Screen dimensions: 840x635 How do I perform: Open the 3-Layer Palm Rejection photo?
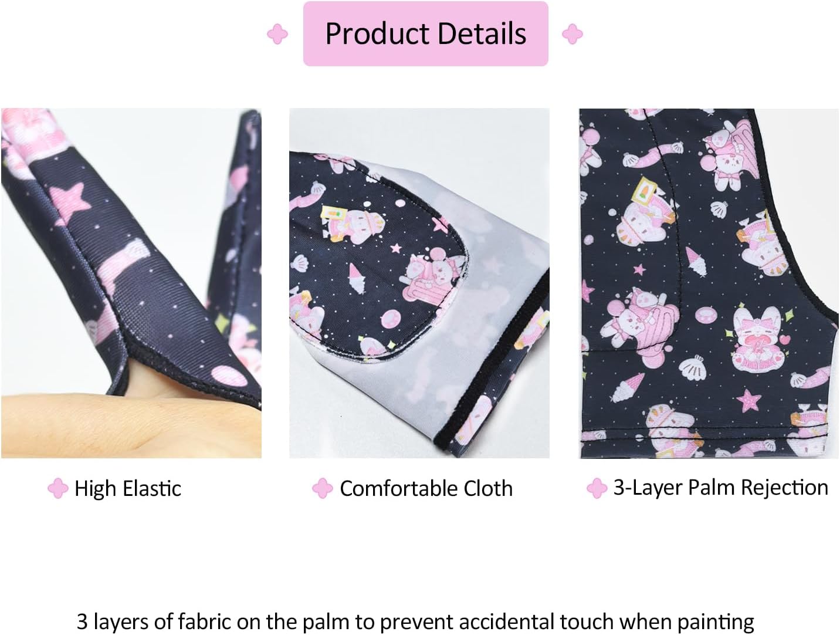tap(709, 283)
